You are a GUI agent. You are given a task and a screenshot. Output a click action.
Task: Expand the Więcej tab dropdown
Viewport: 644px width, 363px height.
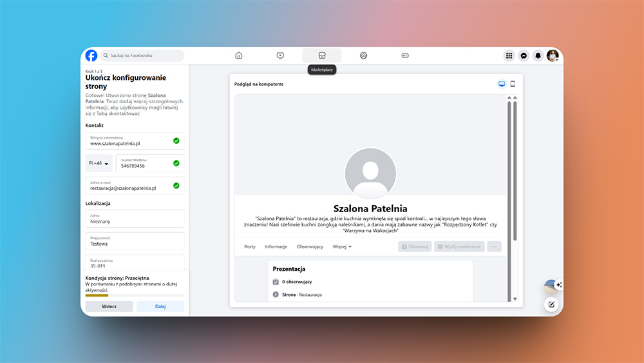pos(342,247)
